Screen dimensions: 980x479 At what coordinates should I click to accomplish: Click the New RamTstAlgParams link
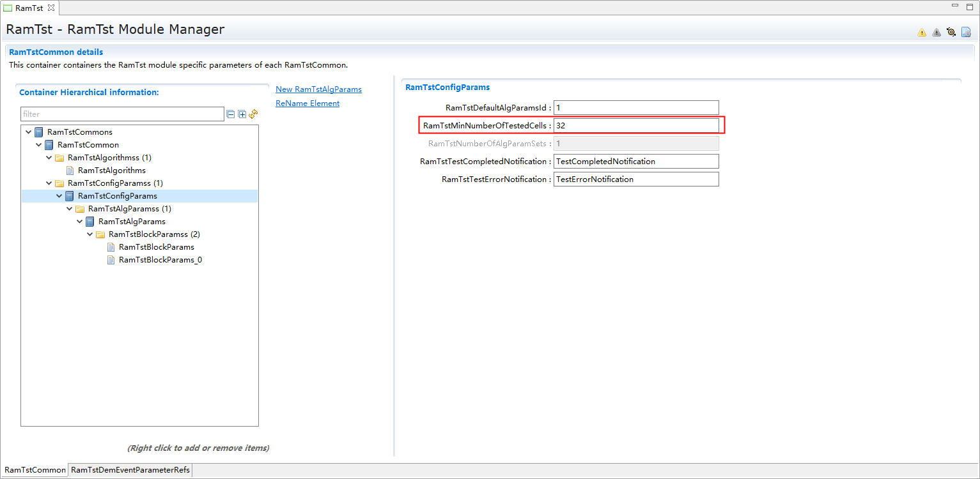[x=318, y=89]
